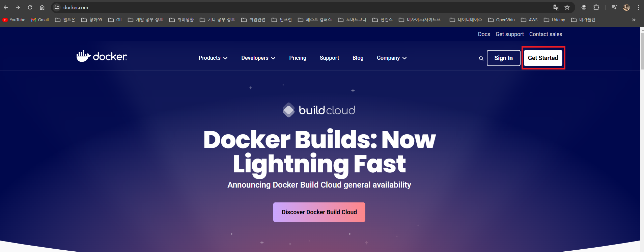Open the 취미생활 bookmark folder

click(181, 20)
